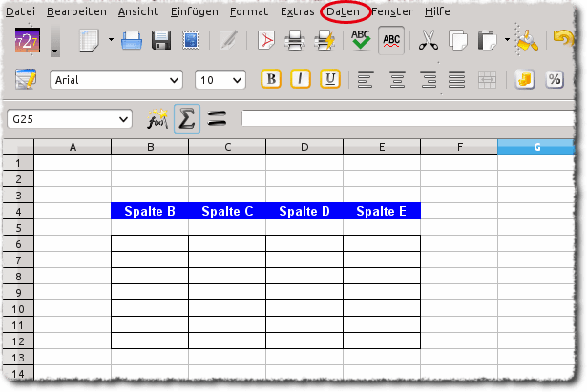Expand the Paste options dropdown arrow
This screenshot has width=587, height=392.
pos(507,39)
